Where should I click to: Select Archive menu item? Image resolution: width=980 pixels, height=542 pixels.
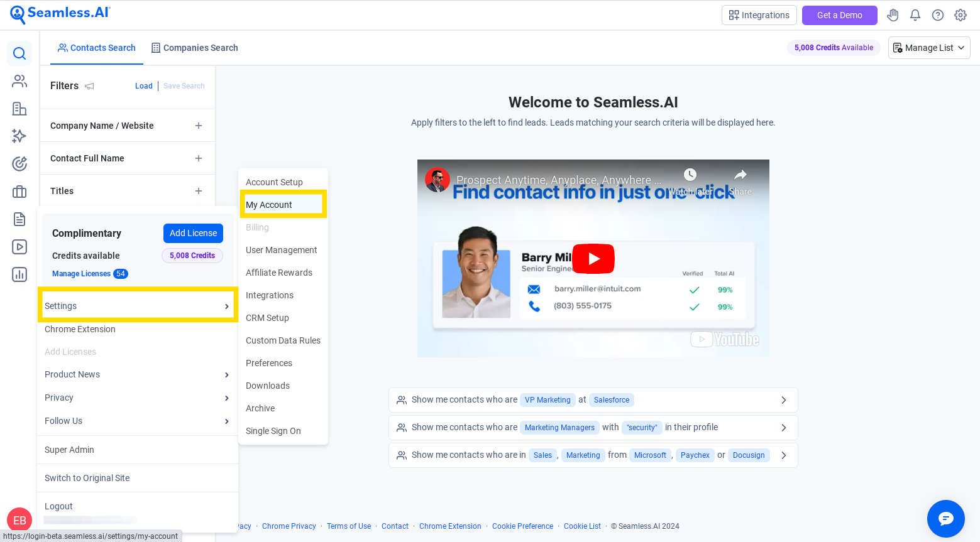click(284, 408)
